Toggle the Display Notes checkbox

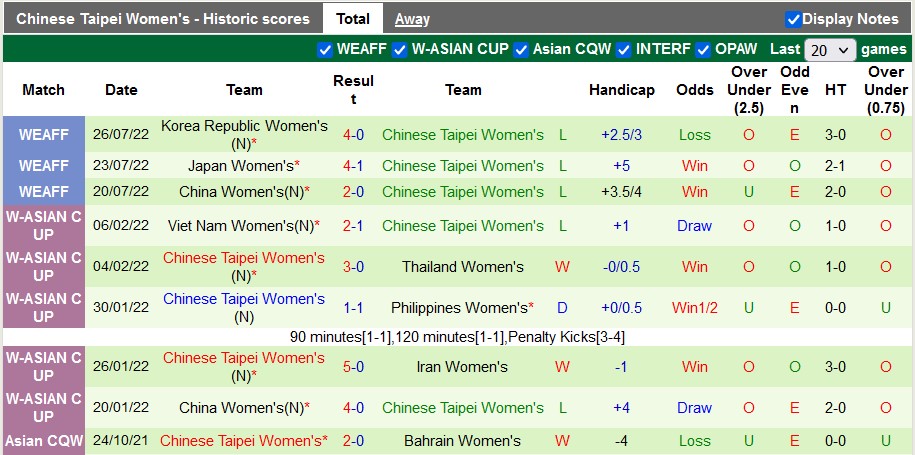pos(793,19)
